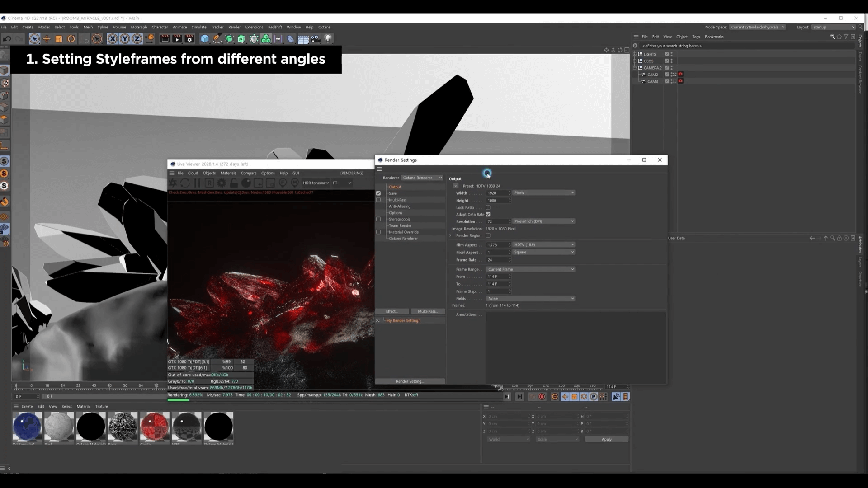Open Live Viewer settings gear icon

pyautogui.click(x=222, y=183)
